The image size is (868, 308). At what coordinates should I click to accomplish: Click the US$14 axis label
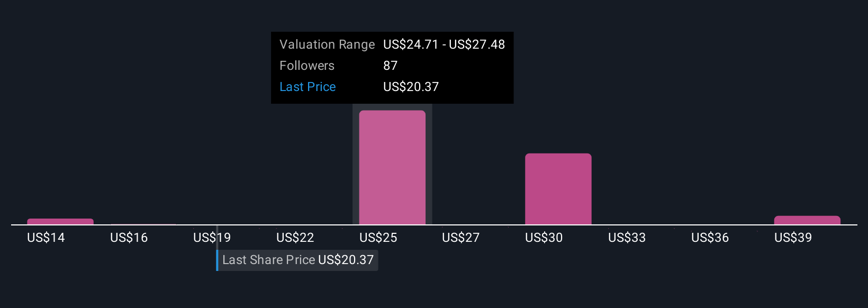click(46, 238)
